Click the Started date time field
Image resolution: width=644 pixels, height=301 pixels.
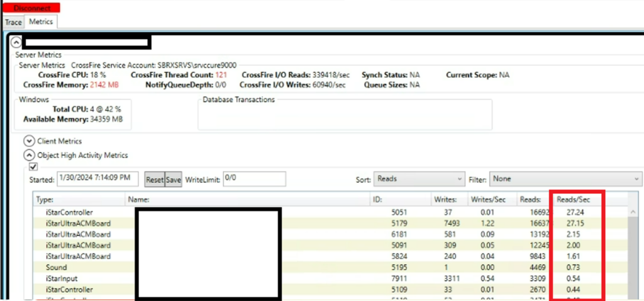[97, 179]
